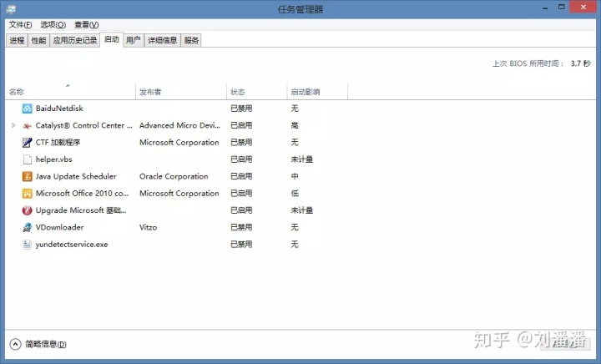Click the CTF 加载程序 pen icon

tap(28, 143)
